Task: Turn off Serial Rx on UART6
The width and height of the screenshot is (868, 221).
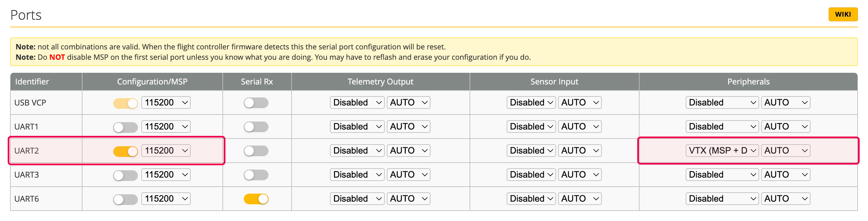Action: coord(256,199)
